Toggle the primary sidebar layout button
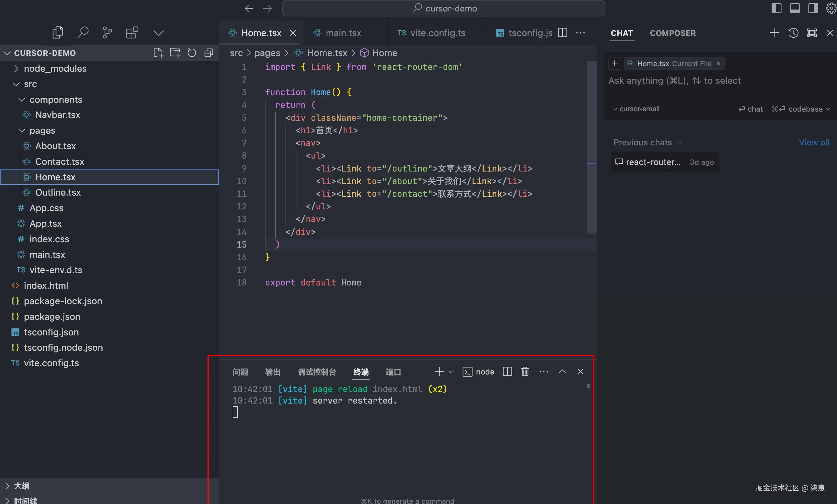837x504 pixels. click(776, 8)
